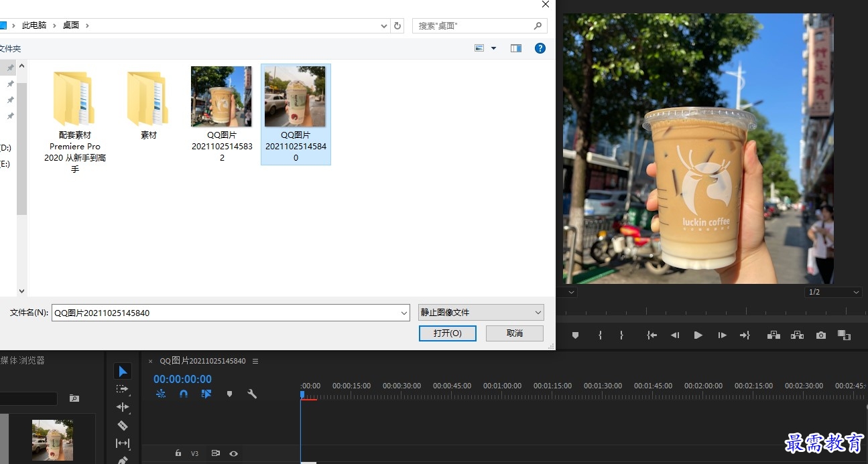This screenshot has width=868, height=464.
Task: Click sidebar scrollbar up arrow
Action: (21, 66)
